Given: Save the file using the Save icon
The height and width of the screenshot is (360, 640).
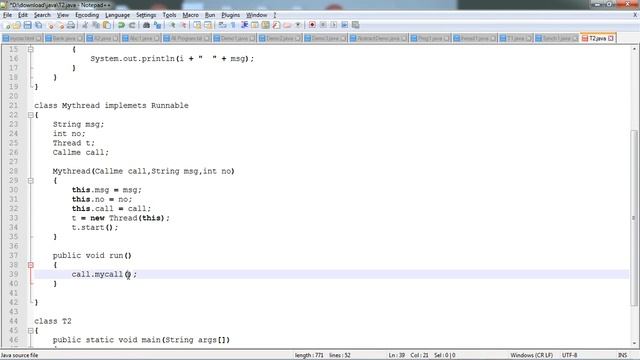Looking at the screenshot, I should coord(27,25).
